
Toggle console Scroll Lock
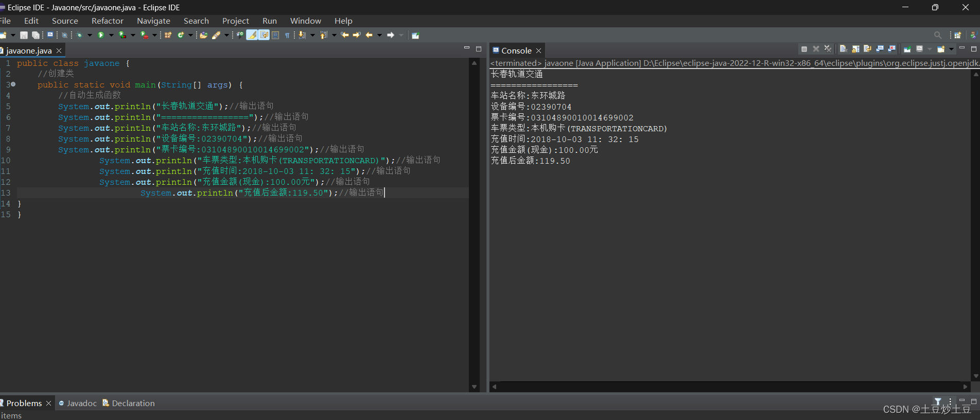pyautogui.click(x=855, y=49)
